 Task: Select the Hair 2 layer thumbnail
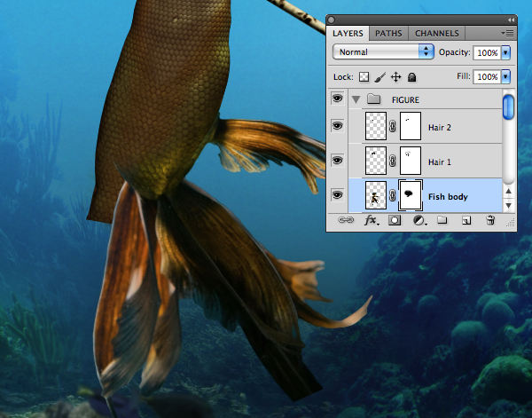376,126
